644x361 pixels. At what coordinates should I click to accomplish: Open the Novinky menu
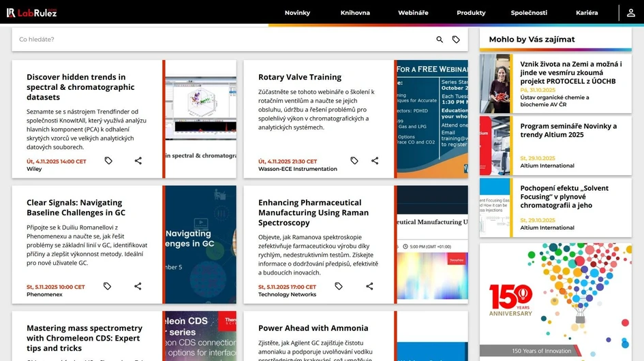[x=297, y=13]
